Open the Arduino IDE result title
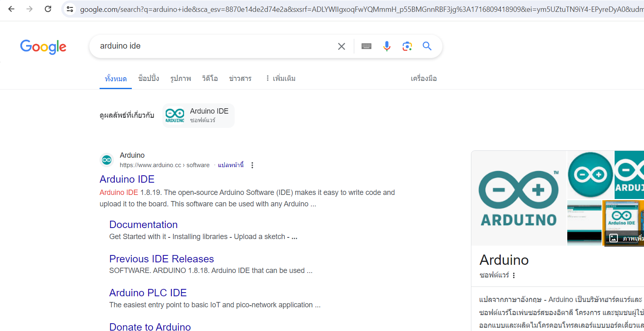The image size is (644, 331). pyautogui.click(x=127, y=179)
